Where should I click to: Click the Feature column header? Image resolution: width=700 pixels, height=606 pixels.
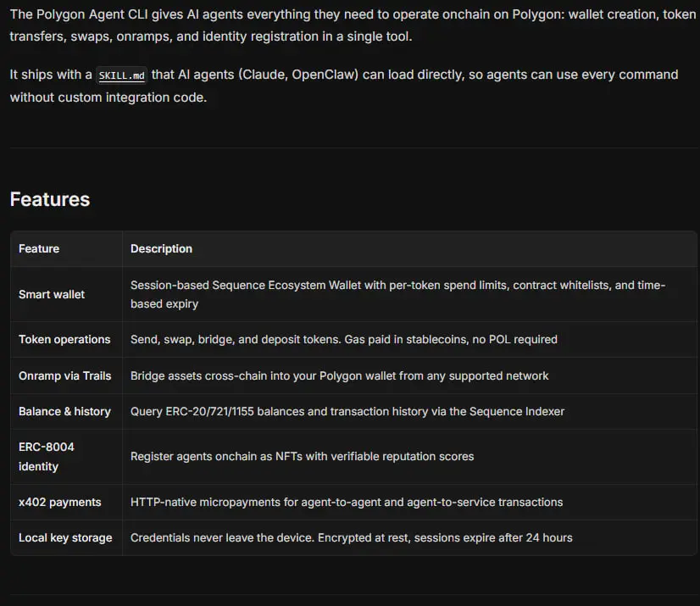(39, 248)
